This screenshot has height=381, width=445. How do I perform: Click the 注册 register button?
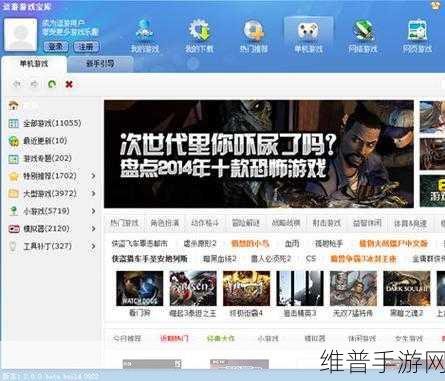tap(86, 47)
